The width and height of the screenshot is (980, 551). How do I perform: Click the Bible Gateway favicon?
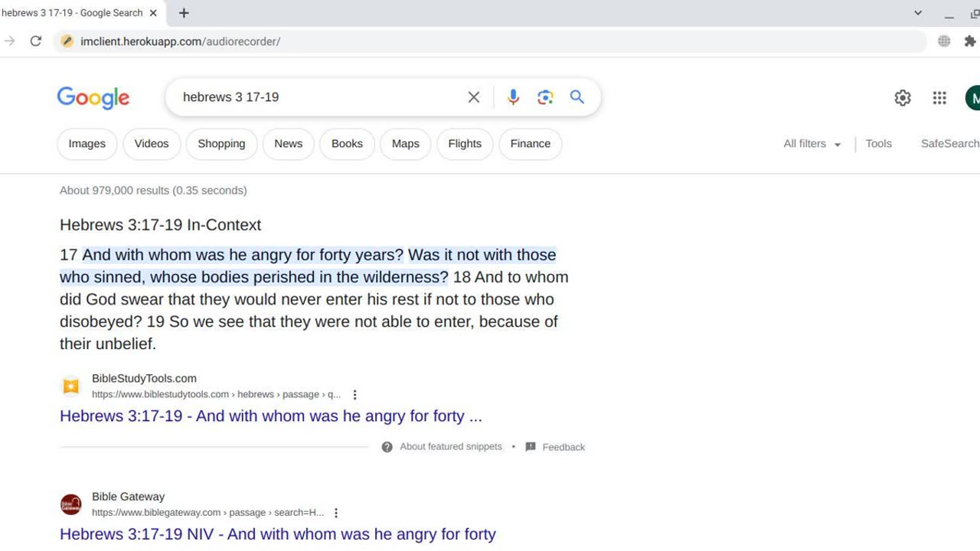(x=70, y=504)
